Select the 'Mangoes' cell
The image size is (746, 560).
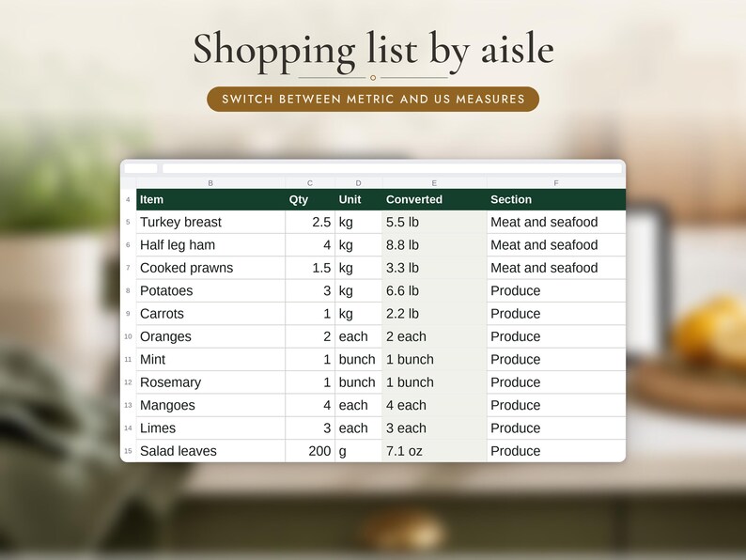click(x=210, y=405)
